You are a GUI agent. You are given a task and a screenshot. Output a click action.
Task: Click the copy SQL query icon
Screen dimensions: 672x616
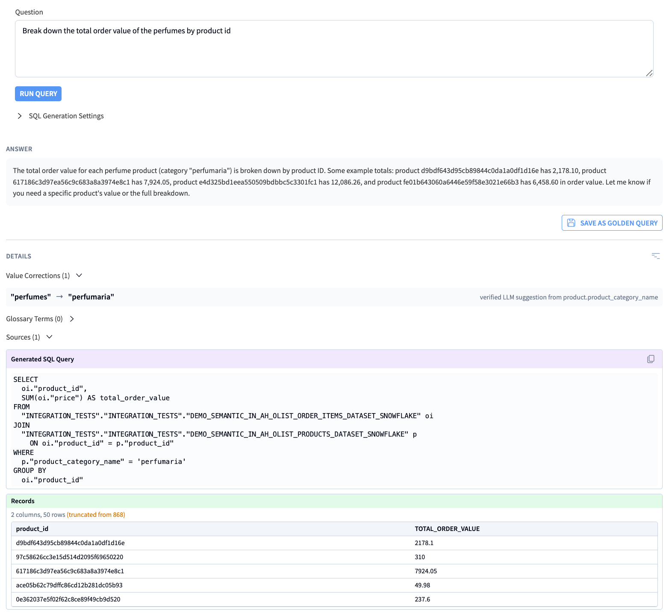(x=651, y=359)
